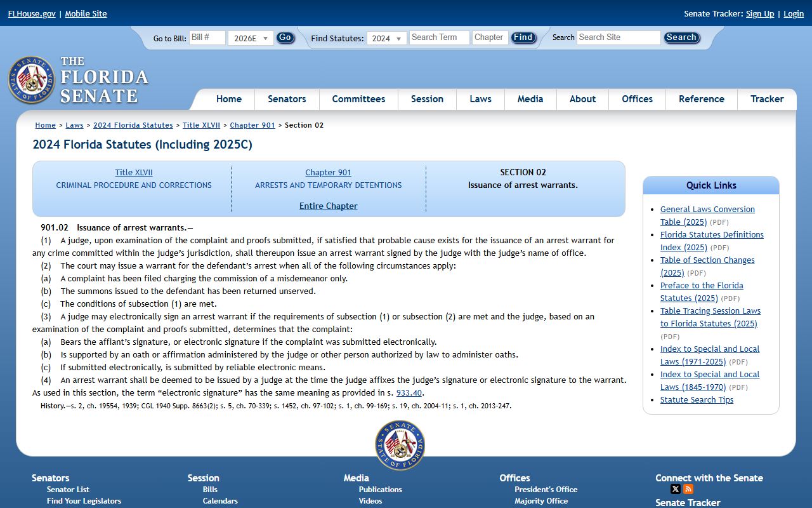Open Statute Search Tips link

click(697, 399)
